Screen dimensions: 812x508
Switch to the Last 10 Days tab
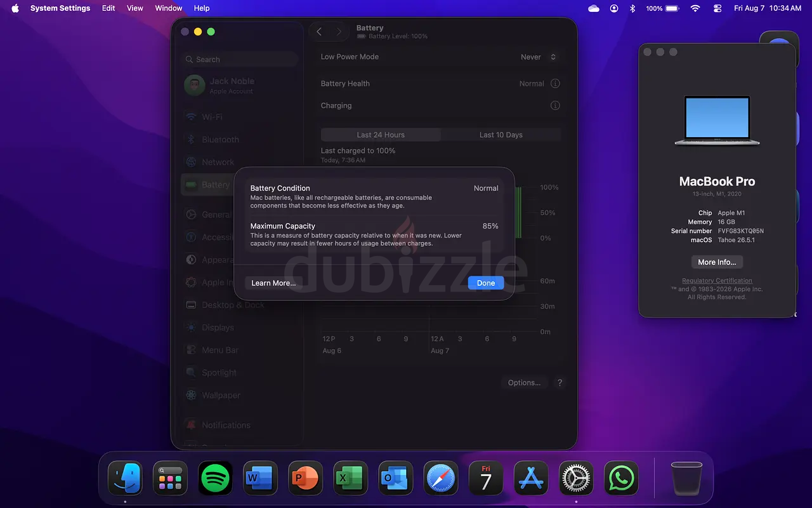(x=501, y=135)
